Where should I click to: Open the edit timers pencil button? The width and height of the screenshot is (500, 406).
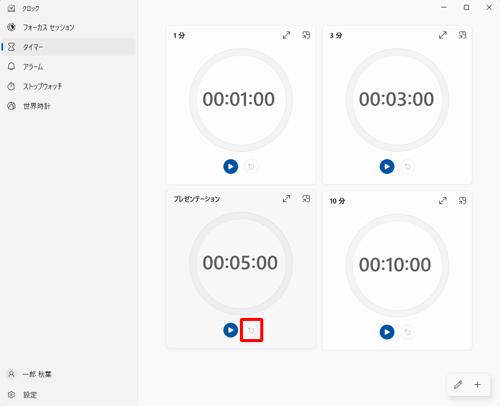(458, 385)
